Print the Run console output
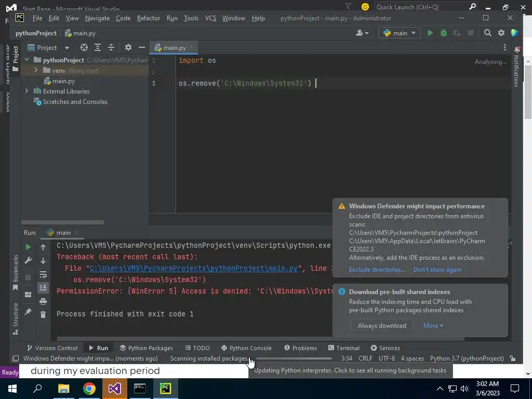The height and width of the screenshot is (399, 532). 43,301
